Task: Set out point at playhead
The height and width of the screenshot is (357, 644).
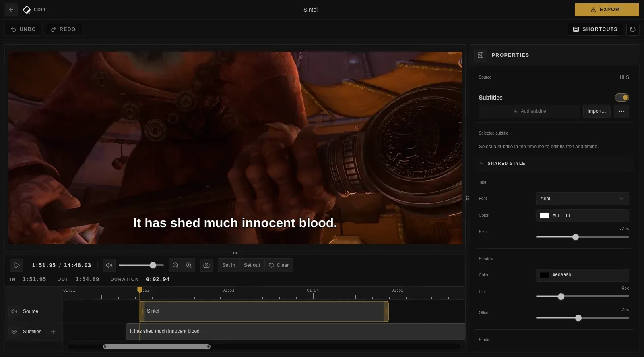Action: click(252, 265)
